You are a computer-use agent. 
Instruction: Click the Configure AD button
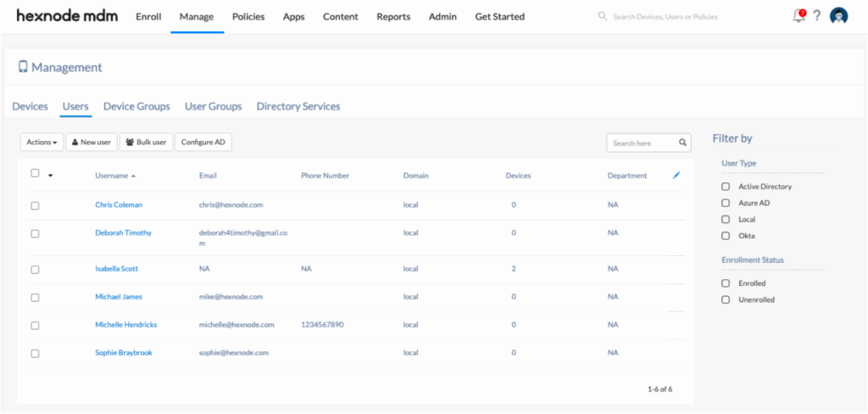(x=203, y=143)
